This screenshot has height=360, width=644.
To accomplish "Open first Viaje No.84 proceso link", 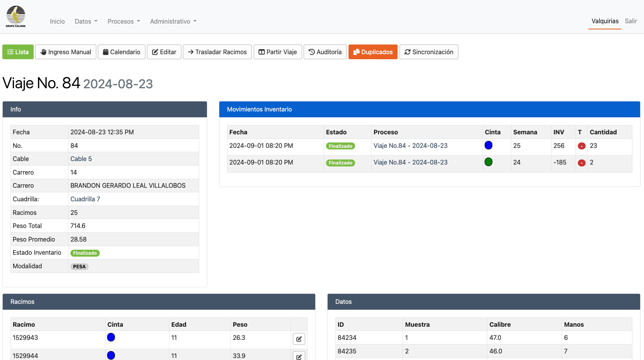I will (x=410, y=146).
